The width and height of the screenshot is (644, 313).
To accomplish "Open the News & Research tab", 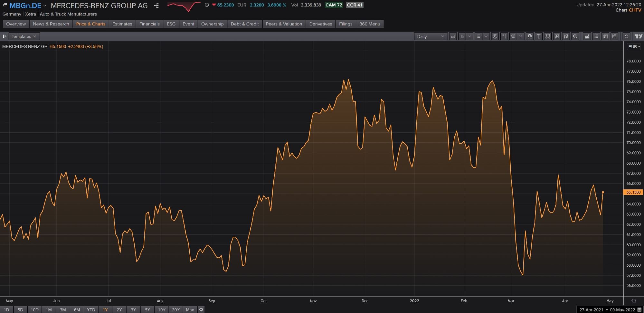I will click(x=51, y=24).
